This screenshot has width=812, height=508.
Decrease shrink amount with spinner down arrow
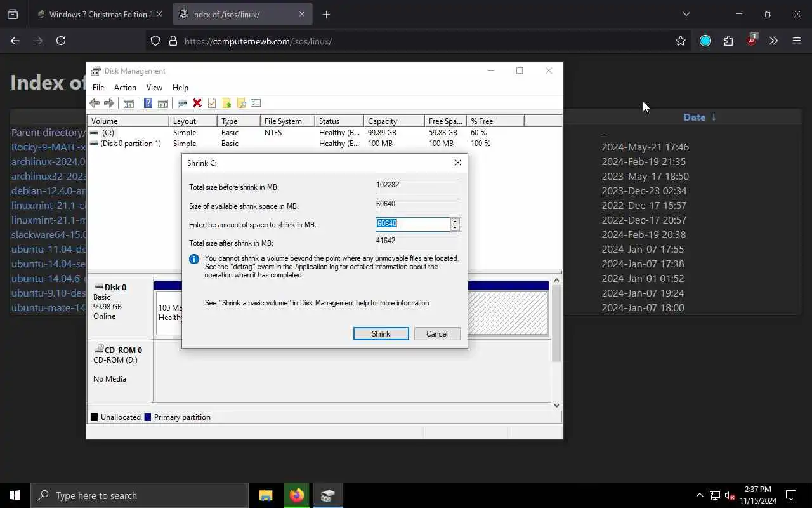click(x=455, y=227)
